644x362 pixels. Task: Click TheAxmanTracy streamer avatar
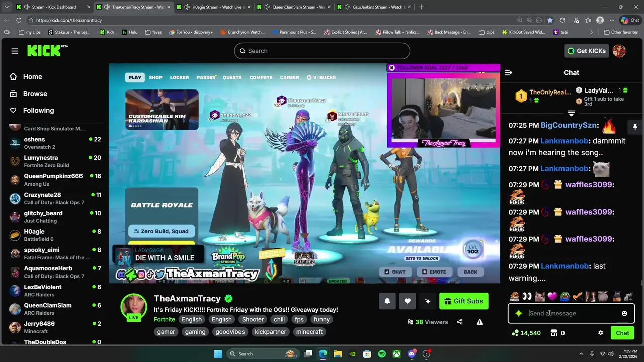[x=134, y=307]
